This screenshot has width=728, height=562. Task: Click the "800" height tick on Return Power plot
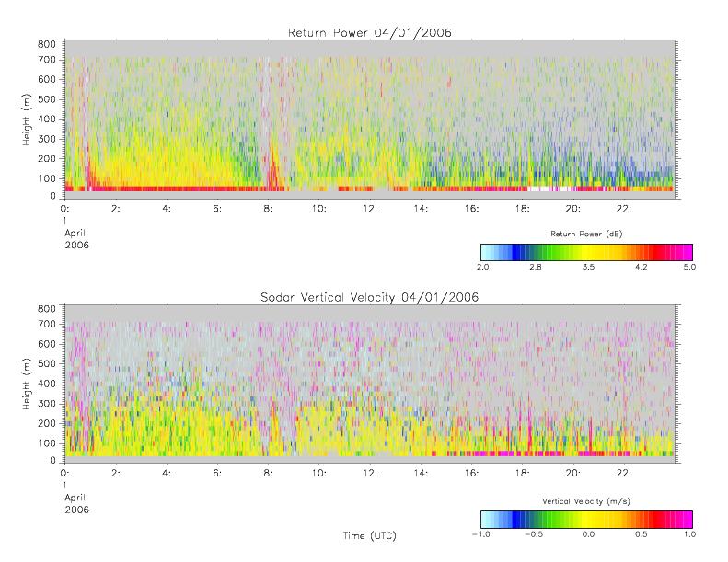coord(46,44)
